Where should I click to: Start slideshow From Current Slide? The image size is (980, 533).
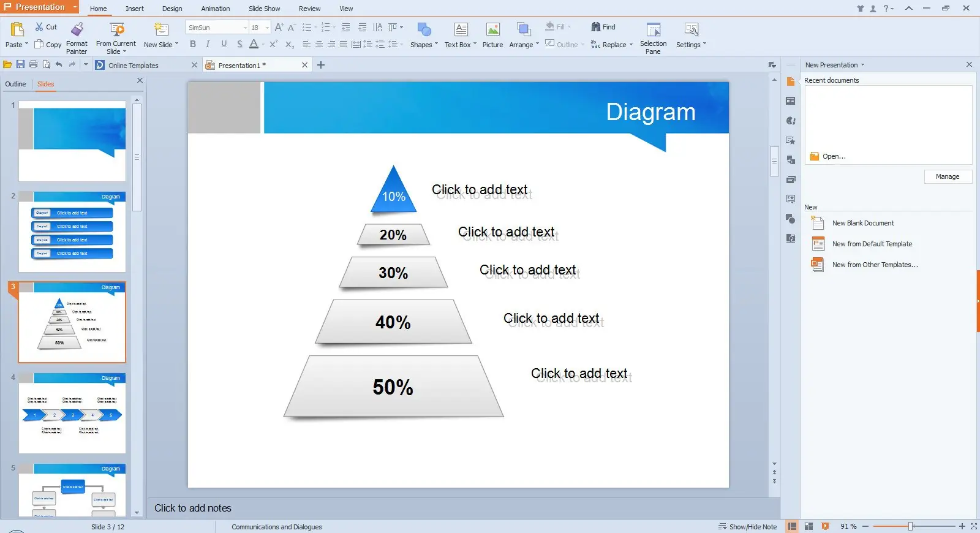(x=116, y=37)
